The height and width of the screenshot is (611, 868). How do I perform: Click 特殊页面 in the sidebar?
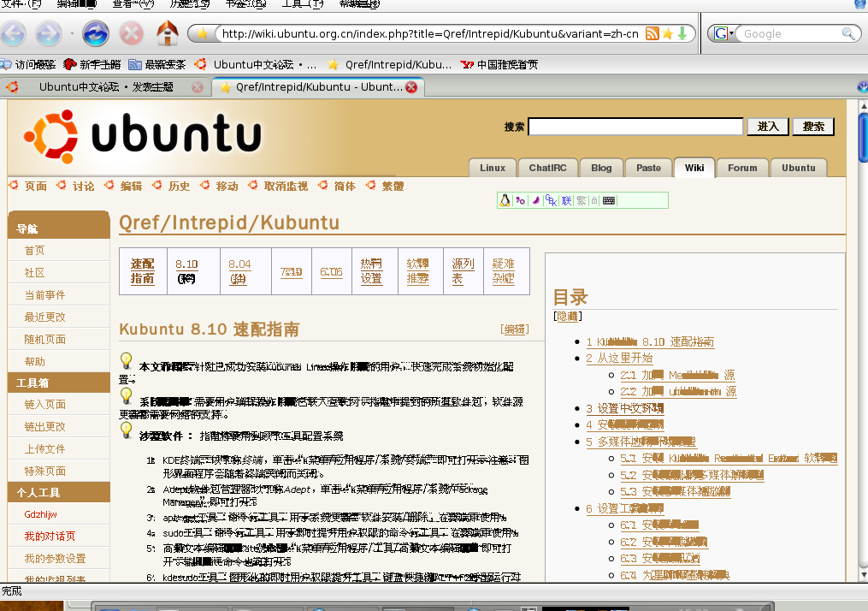click(x=44, y=471)
